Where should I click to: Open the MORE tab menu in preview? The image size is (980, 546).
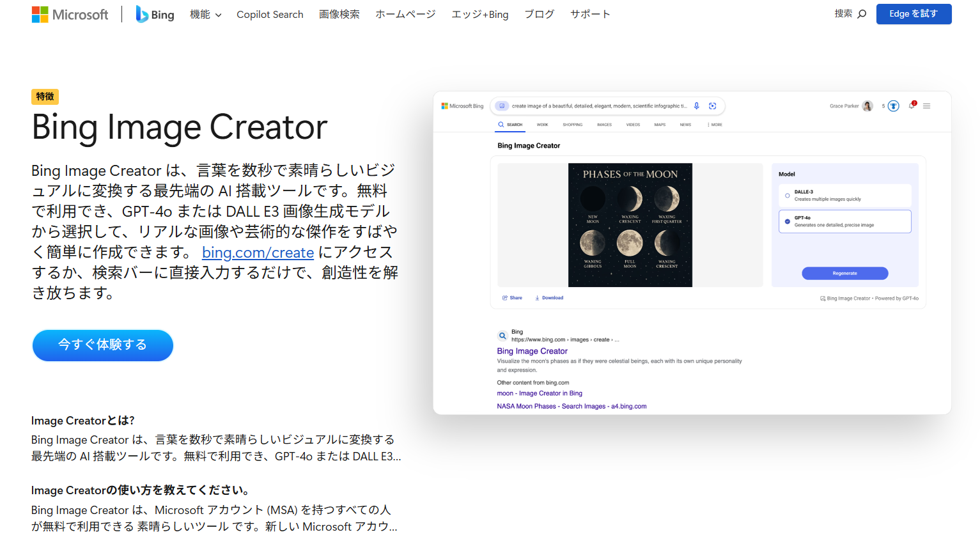click(x=715, y=125)
